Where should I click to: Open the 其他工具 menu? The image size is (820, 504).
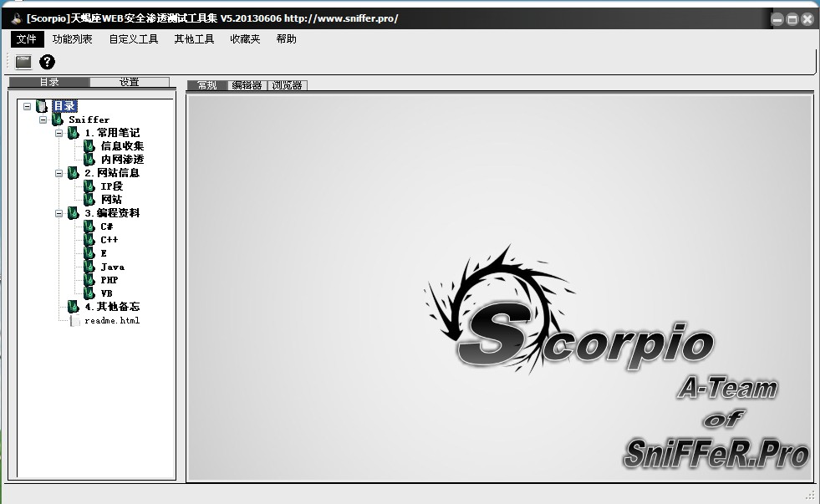(x=194, y=39)
